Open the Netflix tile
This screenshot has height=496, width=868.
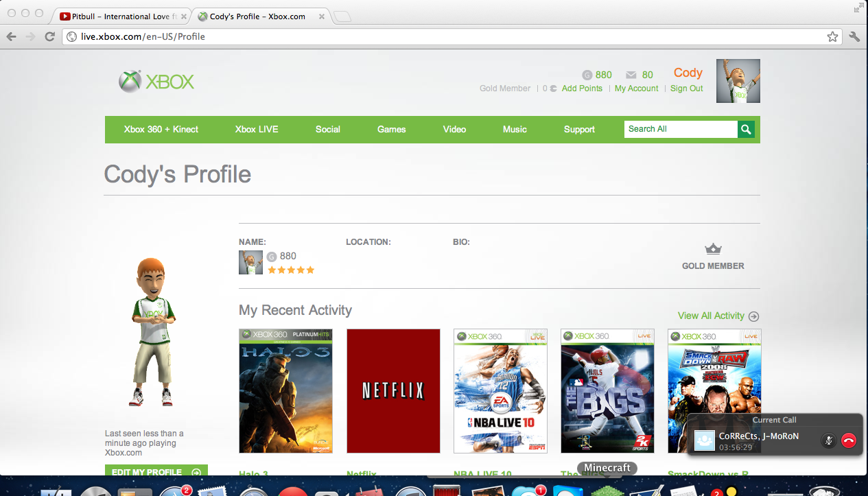click(393, 391)
